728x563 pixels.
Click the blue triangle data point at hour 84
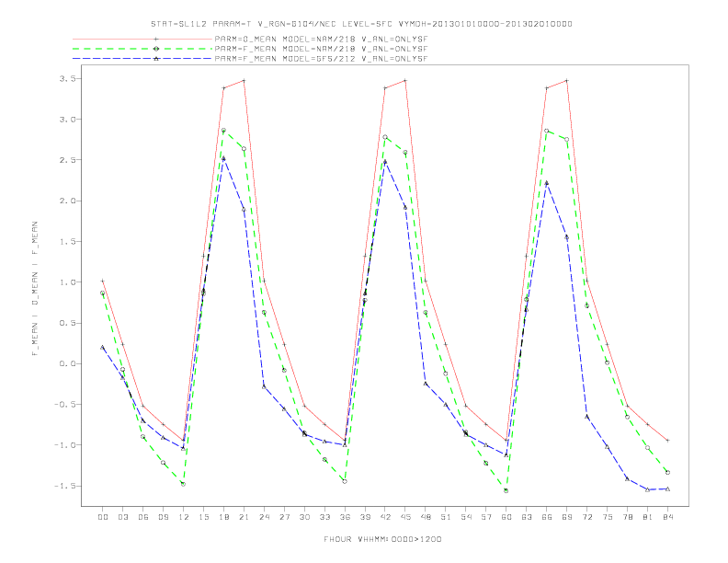(x=667, y=488)
